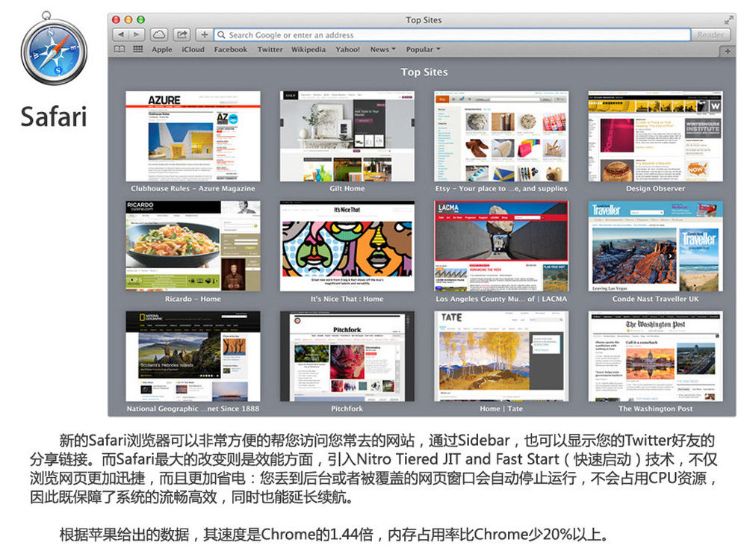Open the Etsy site thumbnail
This screenshot has width=747, height=560.
click(501, 136)
